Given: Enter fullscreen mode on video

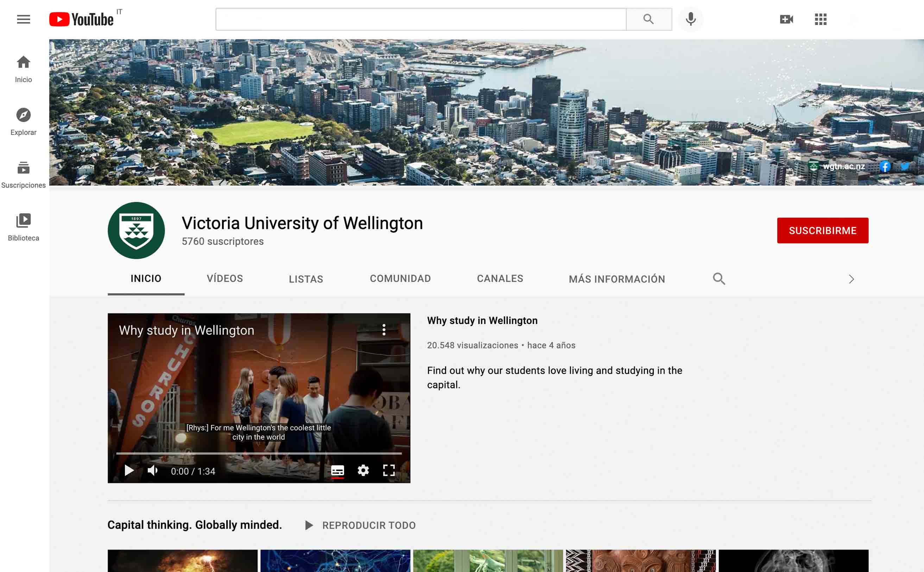Looking at the screenshot, I should (389, 470).
